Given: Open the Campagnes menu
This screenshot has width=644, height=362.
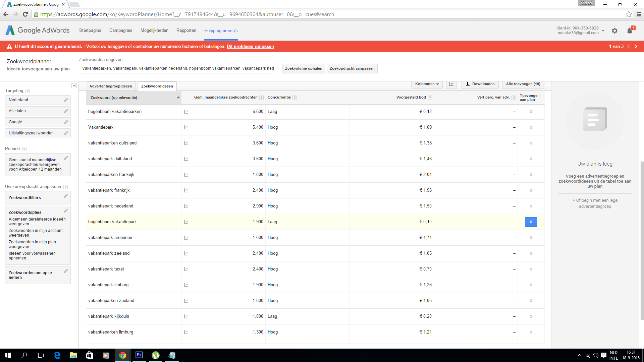Looking at the screenshot, I should coord(121,31).
